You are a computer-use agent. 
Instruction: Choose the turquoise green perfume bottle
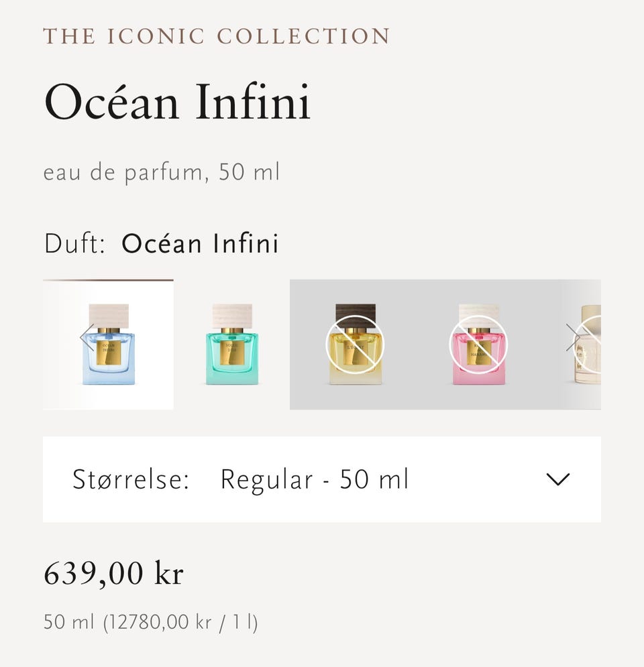point(231,345)
